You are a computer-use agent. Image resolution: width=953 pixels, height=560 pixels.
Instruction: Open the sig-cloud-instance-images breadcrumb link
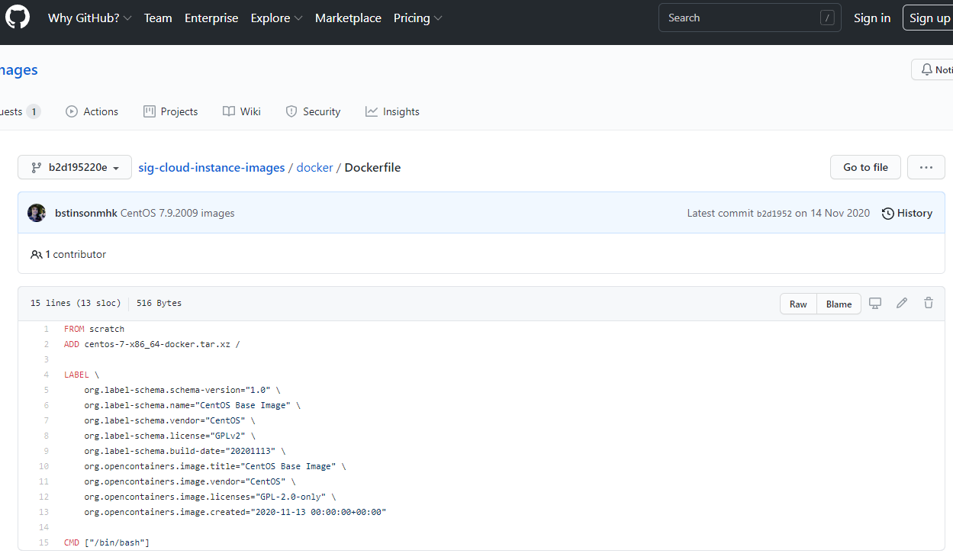[x=211, y=167]
